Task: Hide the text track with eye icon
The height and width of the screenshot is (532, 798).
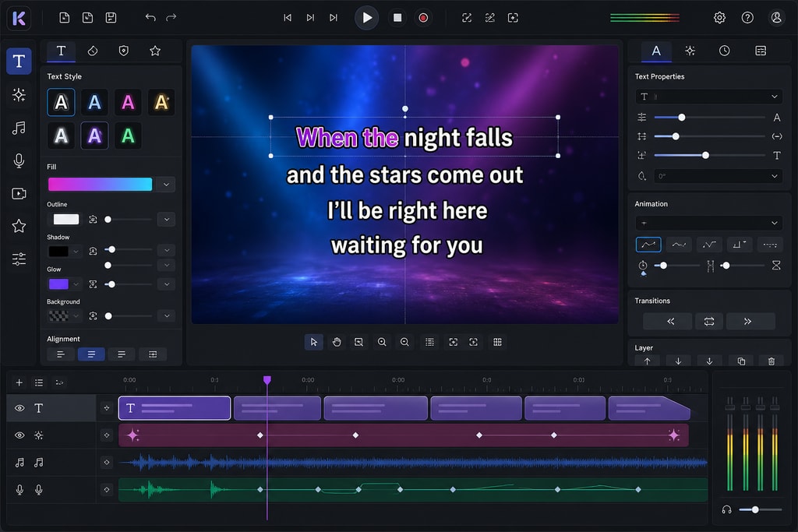Action: (x=19, y=408)
